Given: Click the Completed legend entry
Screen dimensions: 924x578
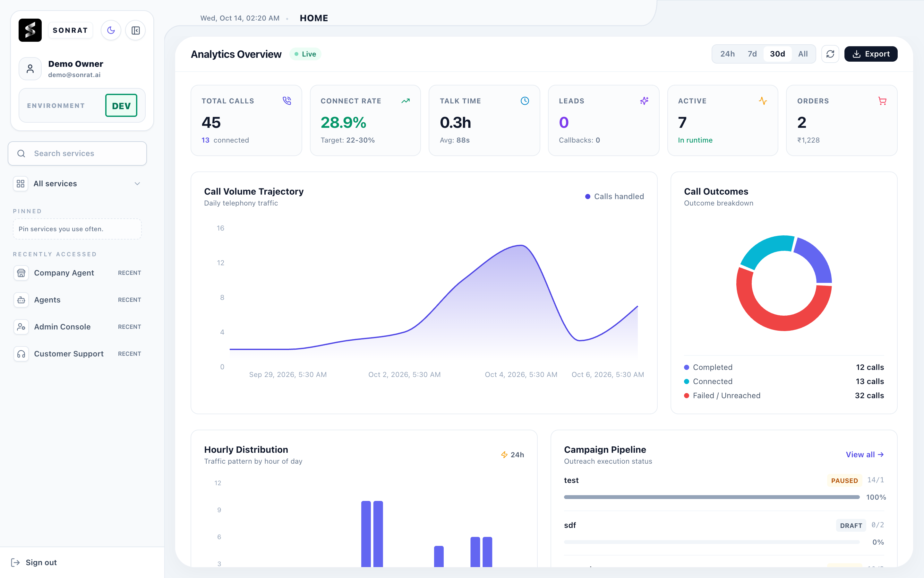Looking at the screenshot, I should 784,367.
